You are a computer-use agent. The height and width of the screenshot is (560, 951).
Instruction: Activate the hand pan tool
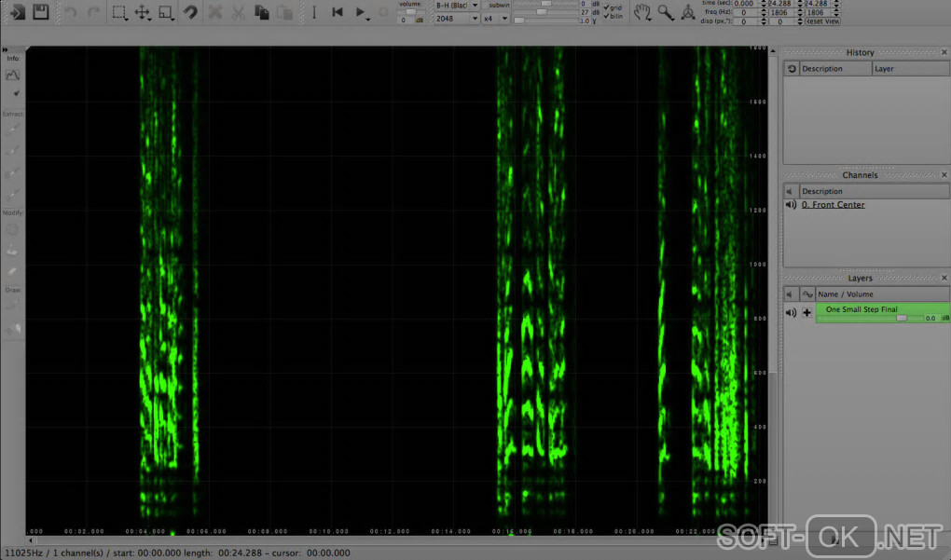click(641, 11)
